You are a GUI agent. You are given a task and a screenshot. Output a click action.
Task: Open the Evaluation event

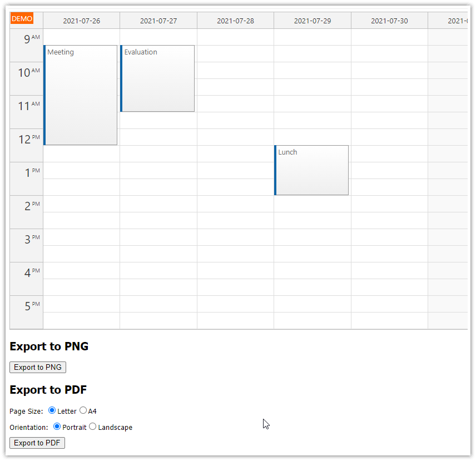pos(157,78)
